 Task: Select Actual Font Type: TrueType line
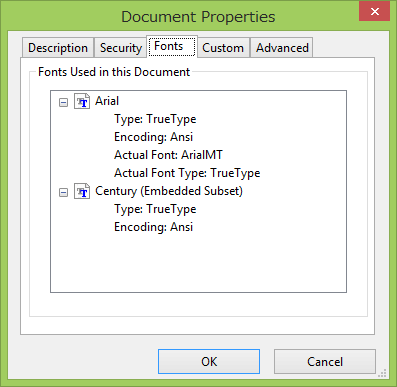pos(187,173)
